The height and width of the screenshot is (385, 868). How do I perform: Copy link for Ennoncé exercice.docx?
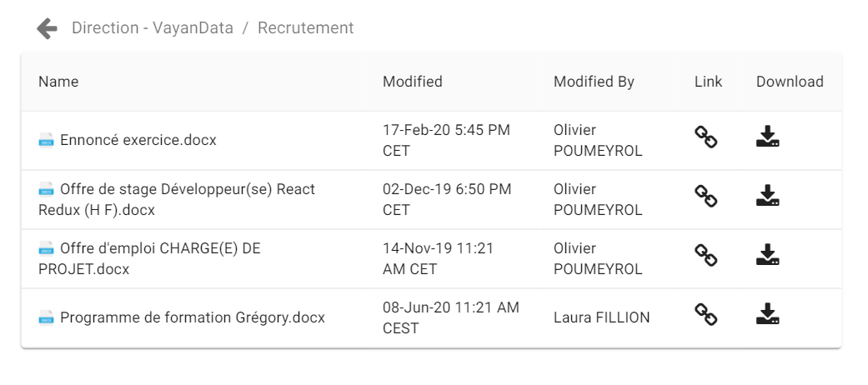click(x=706, y=137)
